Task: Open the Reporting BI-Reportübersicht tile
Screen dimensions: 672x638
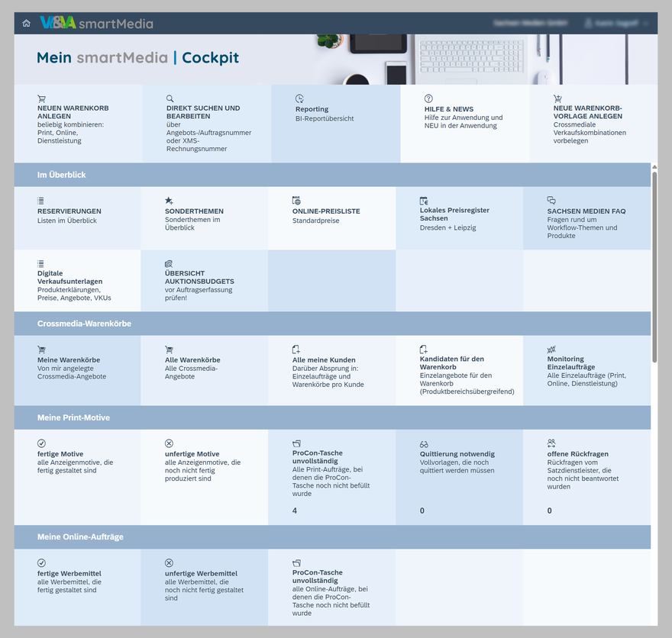Action: (336, 124)
